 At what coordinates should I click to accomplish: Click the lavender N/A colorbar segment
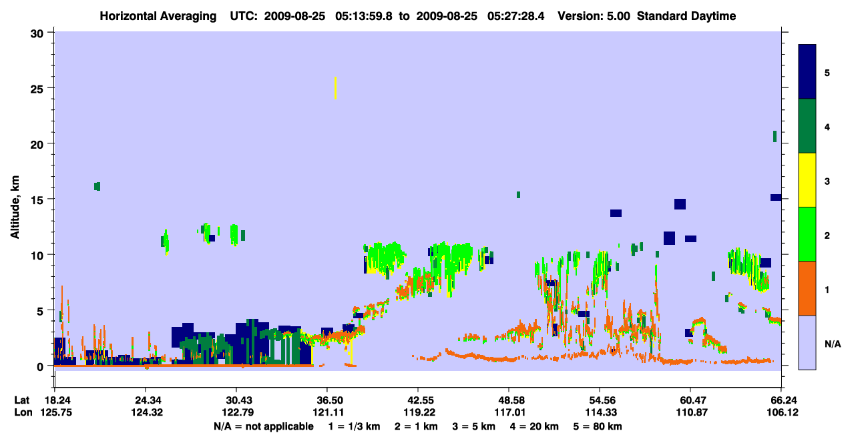[807, 342]
